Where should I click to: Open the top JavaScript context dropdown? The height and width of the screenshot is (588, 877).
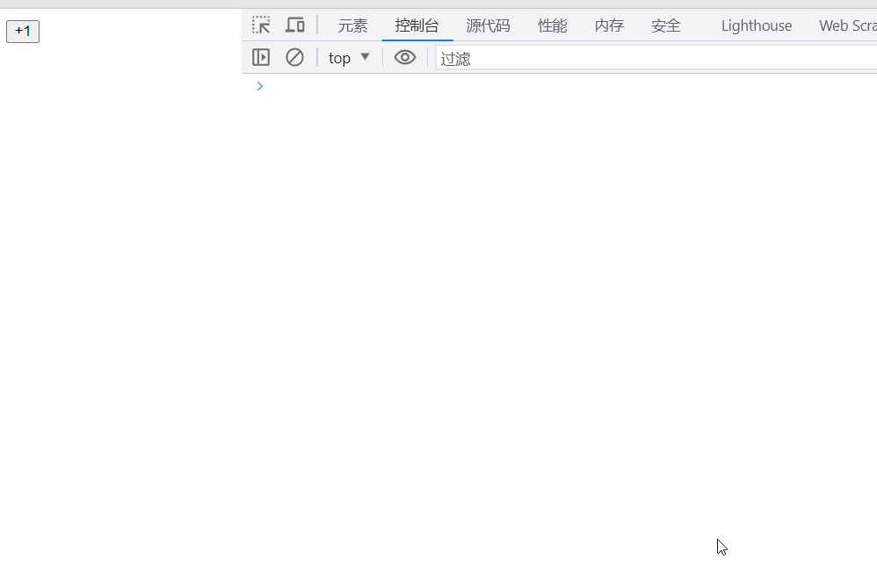click(349, 58)
